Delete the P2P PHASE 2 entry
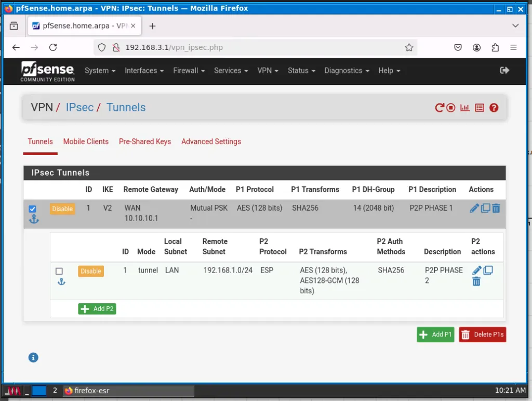 point(476,281)
